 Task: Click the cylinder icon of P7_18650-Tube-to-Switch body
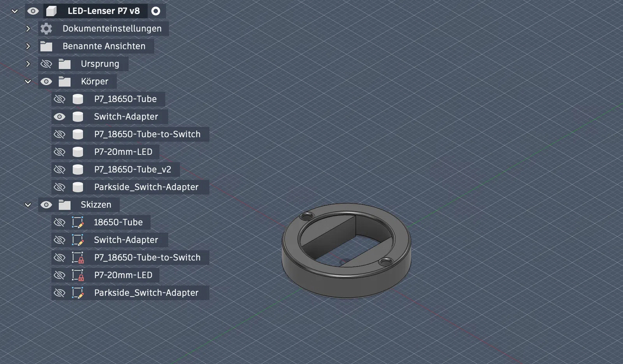tap(78, 134)
